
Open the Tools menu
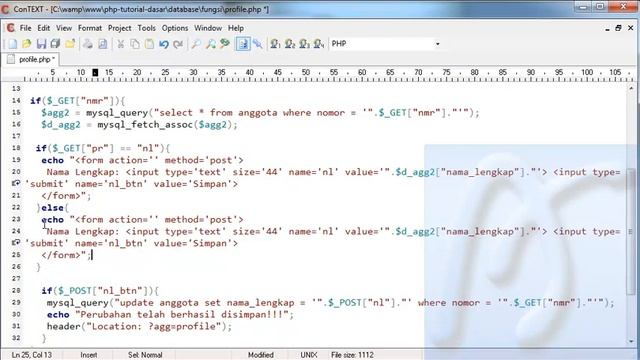pyautogui.click(x=147, y=28)
